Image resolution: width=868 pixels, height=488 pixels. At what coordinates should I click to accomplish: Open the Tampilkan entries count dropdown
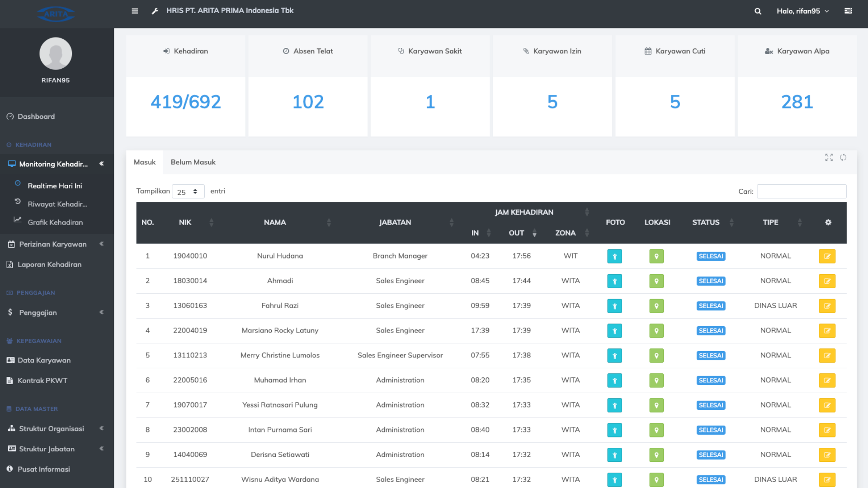[188, 192]
